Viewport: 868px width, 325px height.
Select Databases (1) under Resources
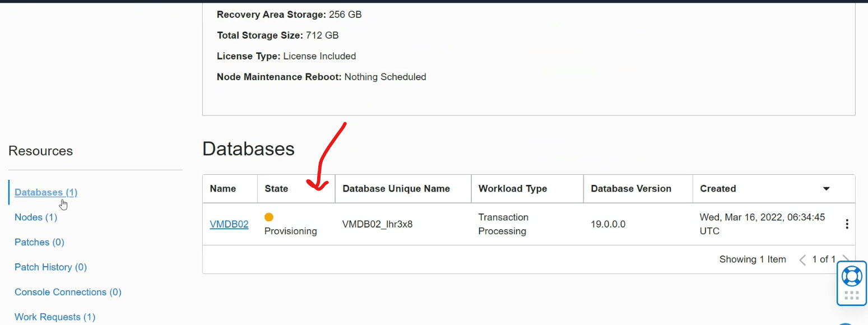point(45,192)
